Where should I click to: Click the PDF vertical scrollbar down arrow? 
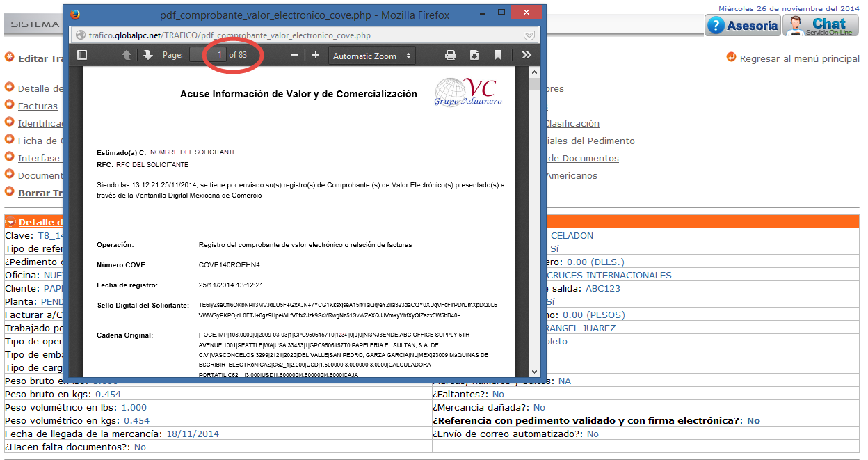534,372
